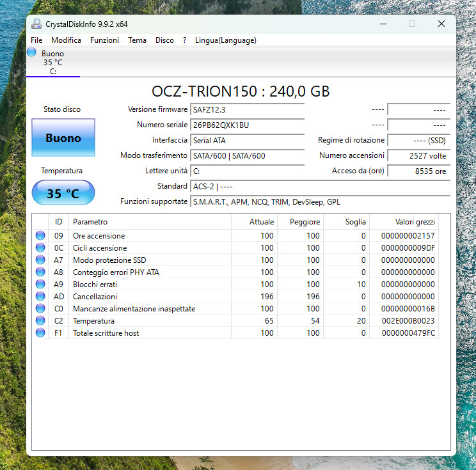Viewport: 476px width, 470px height.
Task: Click the Peggiore value 54 for Temperatura
Action: [315, 321]
